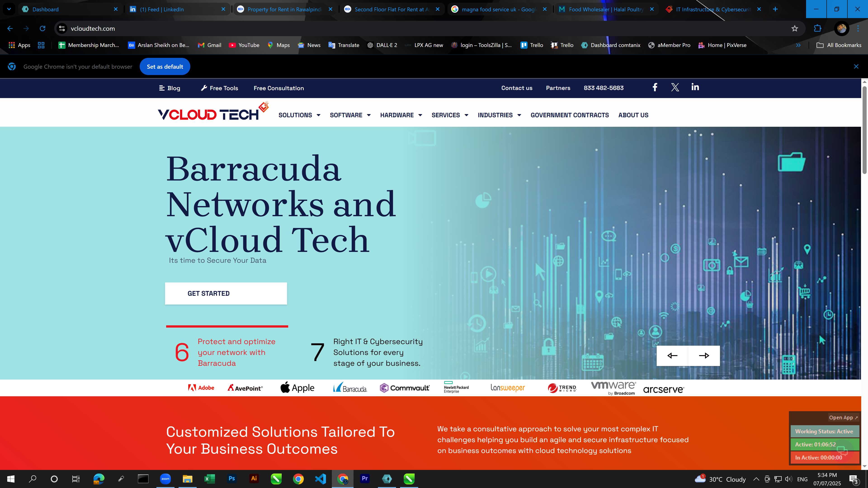Open the Chrome extensions puzzle icon
This screenshot has width=868, height=488.
click(x=817, y=29)
